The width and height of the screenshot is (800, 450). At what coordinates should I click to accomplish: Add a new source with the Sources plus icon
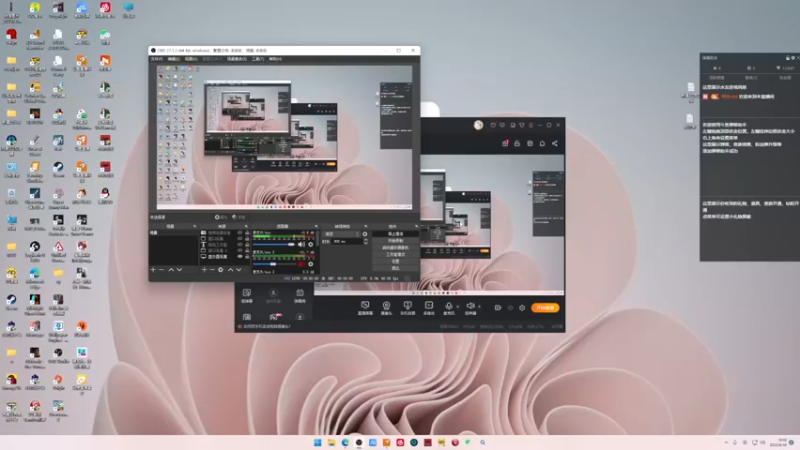204,270
